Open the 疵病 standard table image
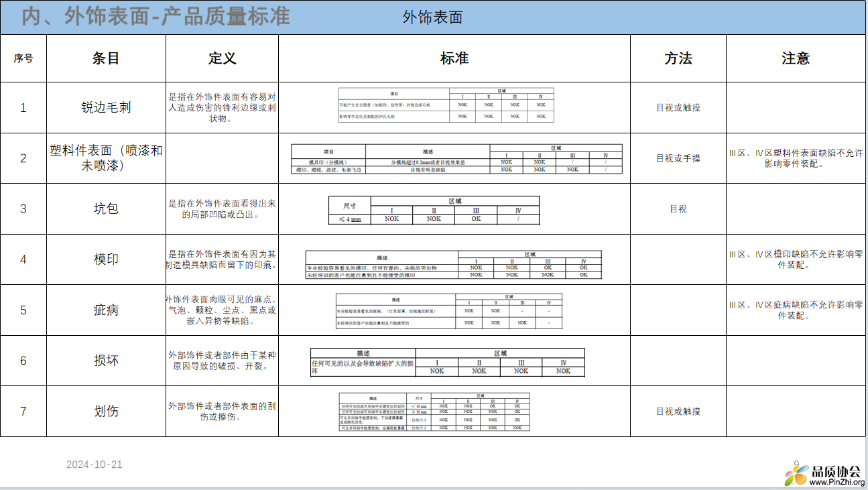The height and width of the screenshot is (490, 868). [x=448, y=311]
